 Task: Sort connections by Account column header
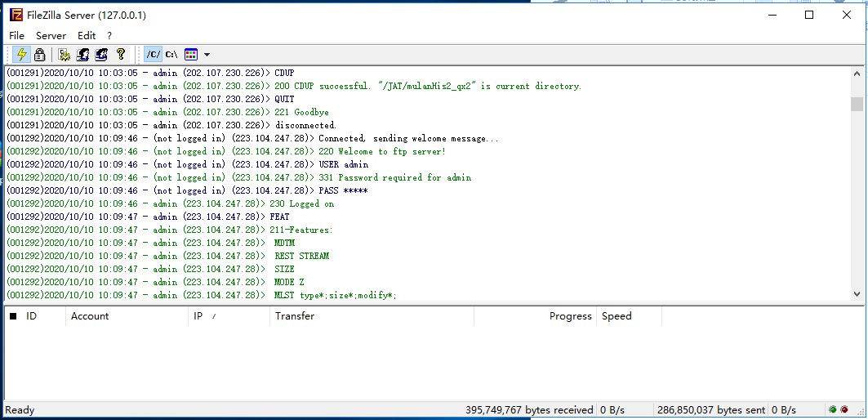[127, 316]
